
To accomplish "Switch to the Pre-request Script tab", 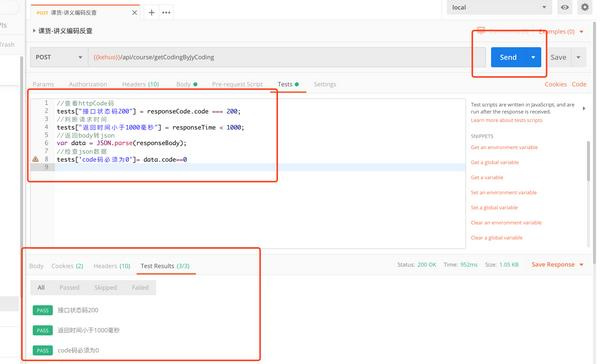I will (x=237, y=84).
